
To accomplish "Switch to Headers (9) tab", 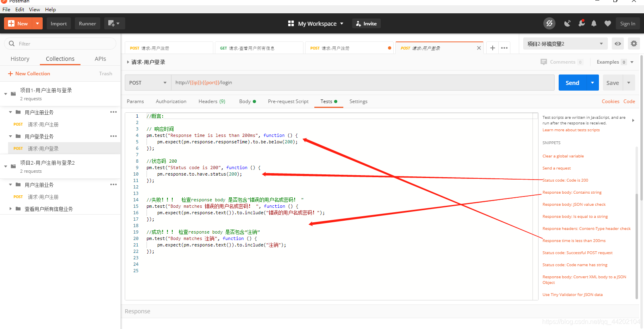I will tap(212, 101).
